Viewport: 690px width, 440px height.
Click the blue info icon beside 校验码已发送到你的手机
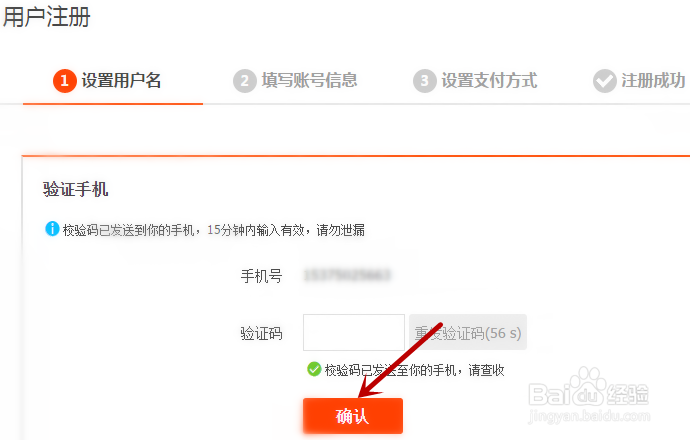52,229
